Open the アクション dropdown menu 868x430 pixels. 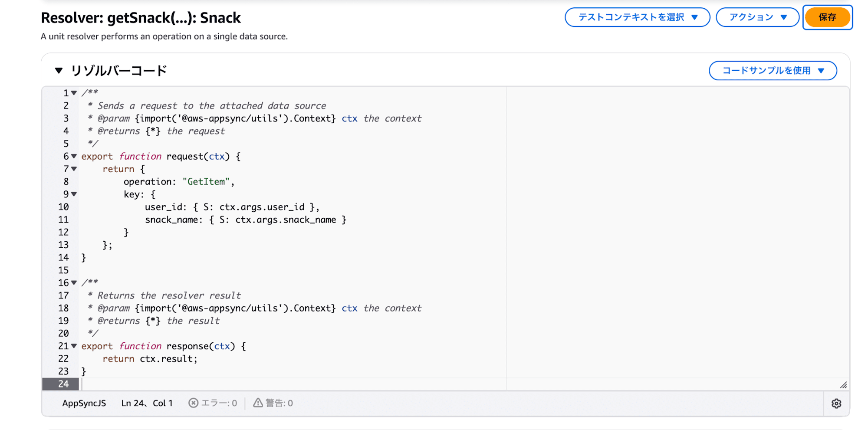[757, 17]
